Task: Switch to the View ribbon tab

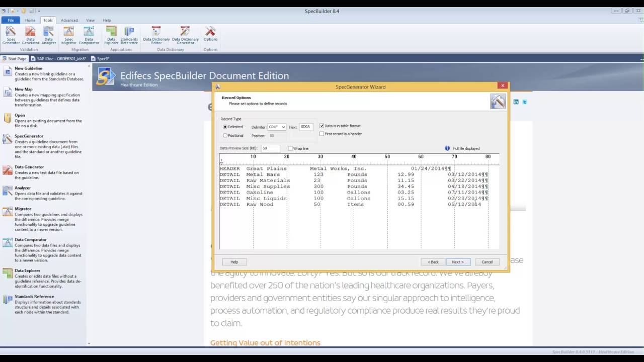Action: pos(90,20)
